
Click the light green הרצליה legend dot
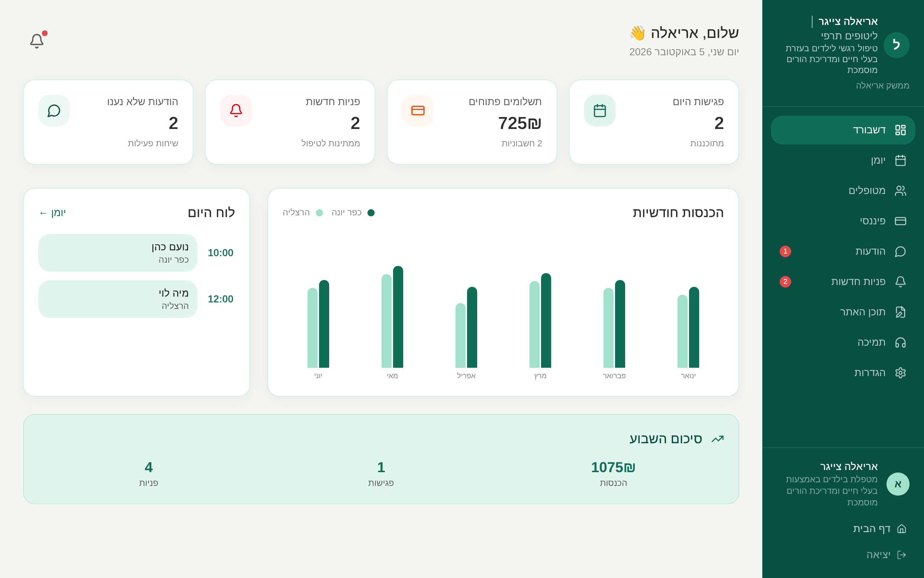[319, 213]
